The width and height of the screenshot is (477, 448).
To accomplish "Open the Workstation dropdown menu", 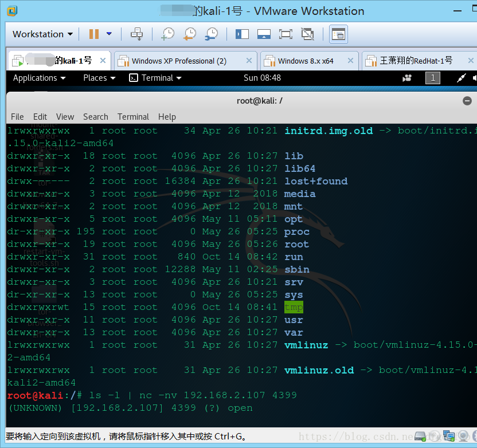I will click(42, 34).
